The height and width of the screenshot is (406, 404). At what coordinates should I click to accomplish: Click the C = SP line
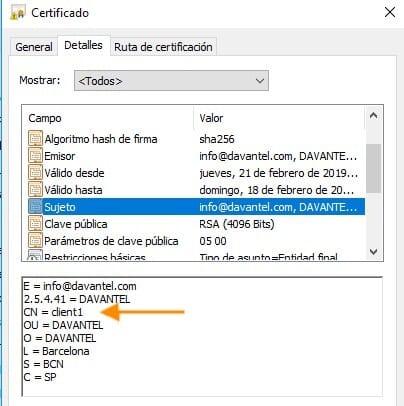40,377
